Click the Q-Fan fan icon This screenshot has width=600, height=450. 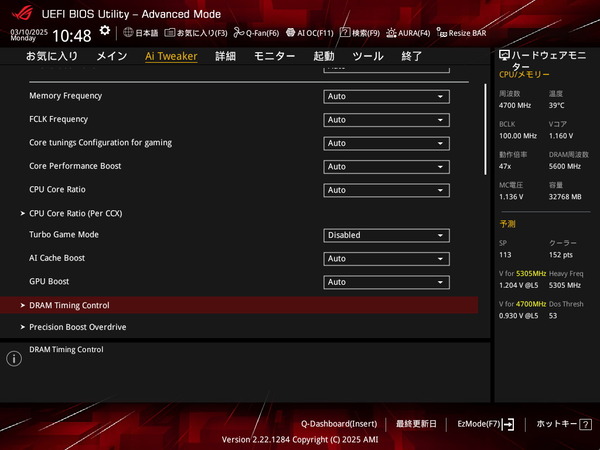239,33
